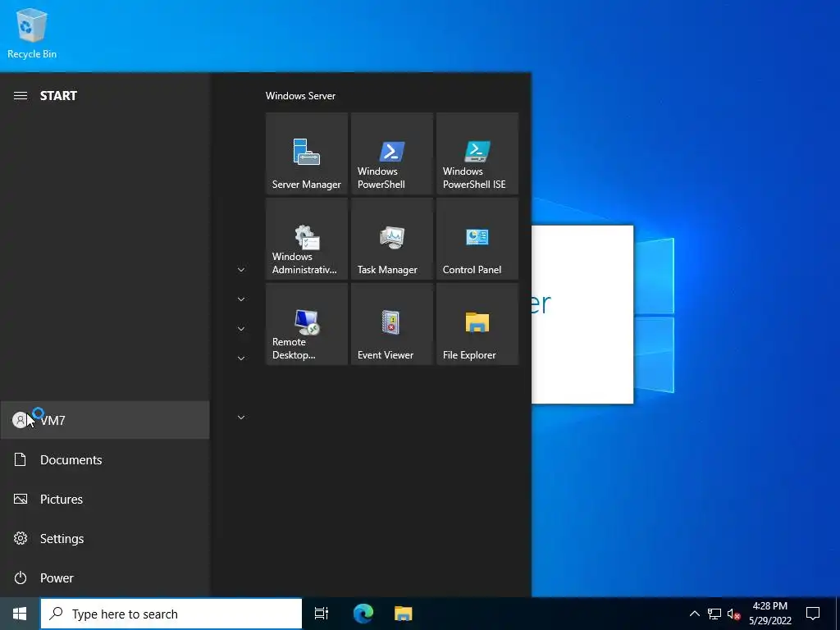The image size is (840, 630).
Task: Open the clock showing 4:28 PM
Action: tap(770, 614)
